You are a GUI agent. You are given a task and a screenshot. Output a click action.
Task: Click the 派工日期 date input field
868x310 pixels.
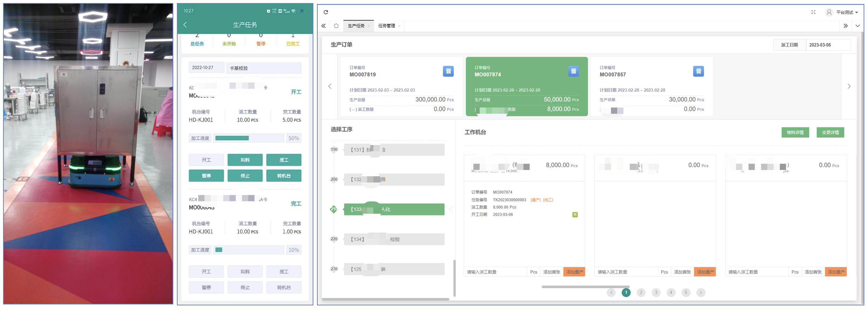click(x=828, y=45)
